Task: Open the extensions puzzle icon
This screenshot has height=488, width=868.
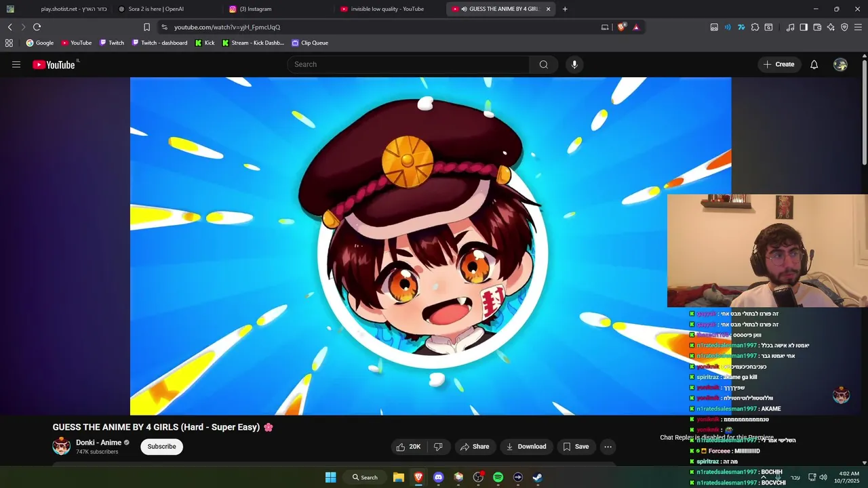Action: click(755, 27)
